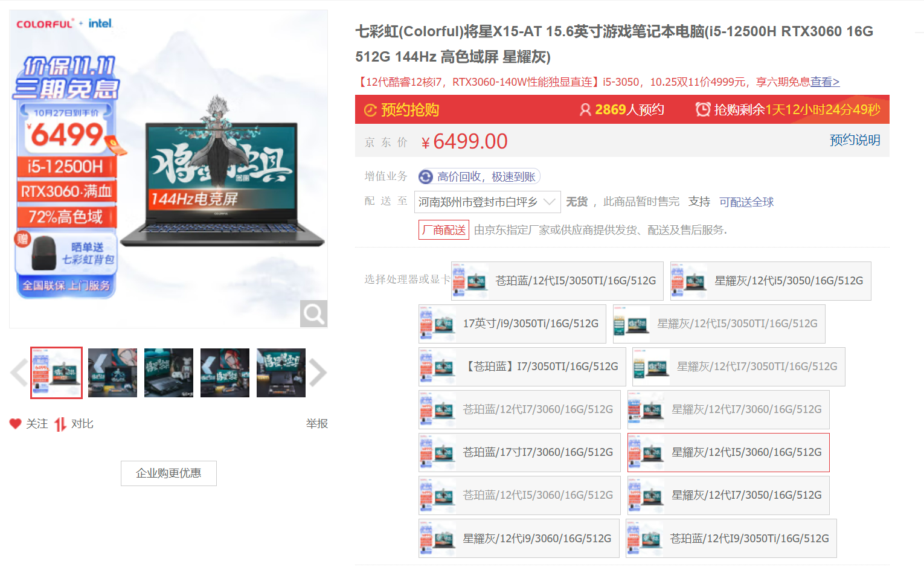Open the 河南郑州市登封市白坪乡 delivery address dropdown
Image resolution: width=924 pixels, height=567 pixels.
tap(487, 202)
